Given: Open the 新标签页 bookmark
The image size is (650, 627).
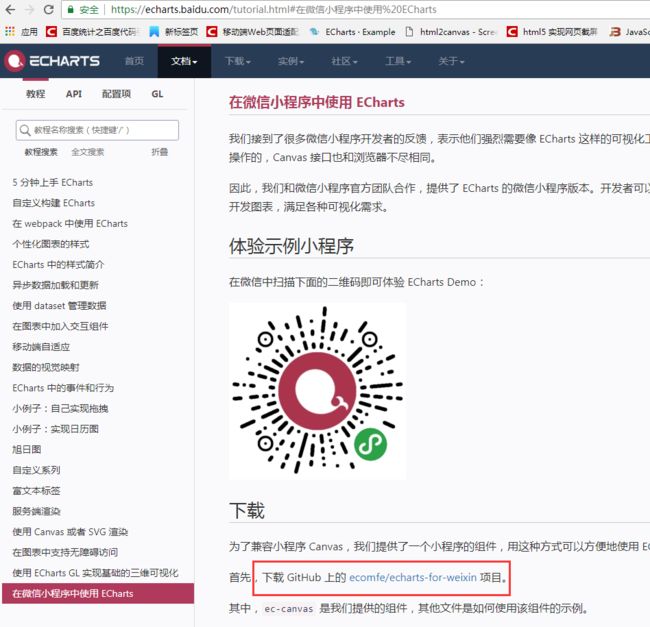Looking at the screenshot, I should pyautogui.click(x=174, y=31).
